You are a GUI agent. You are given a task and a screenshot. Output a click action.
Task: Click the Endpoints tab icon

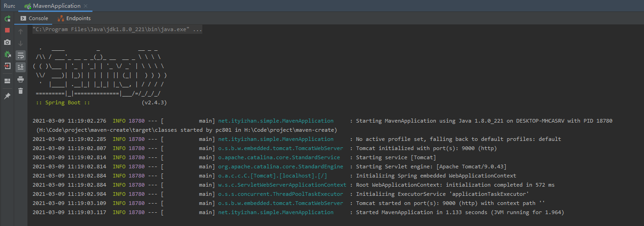click(61, 18)
